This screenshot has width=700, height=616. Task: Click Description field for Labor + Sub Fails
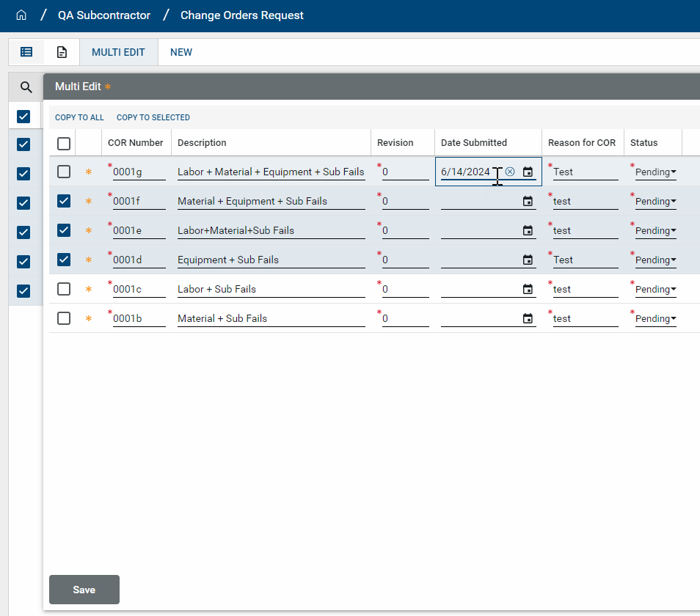coord(271,289)
